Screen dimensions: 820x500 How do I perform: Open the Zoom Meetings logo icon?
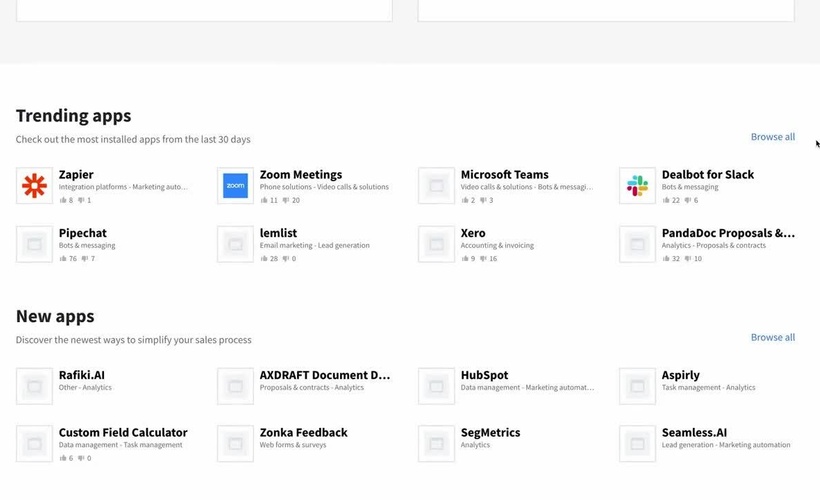coord(235,186)
